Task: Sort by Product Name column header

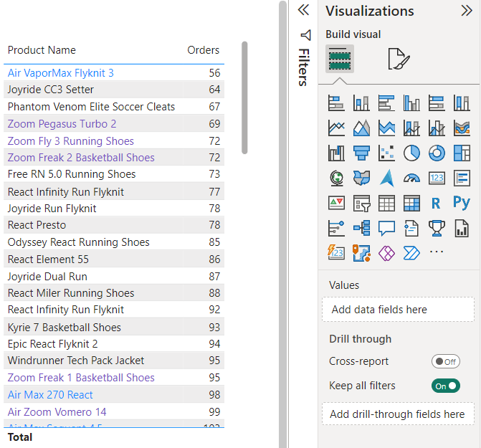Action: [42, 50]
